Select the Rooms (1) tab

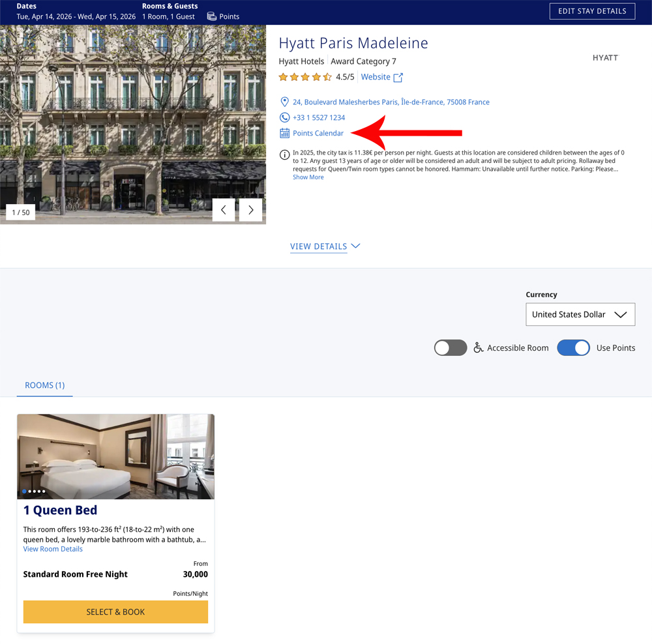click(45, 385)
